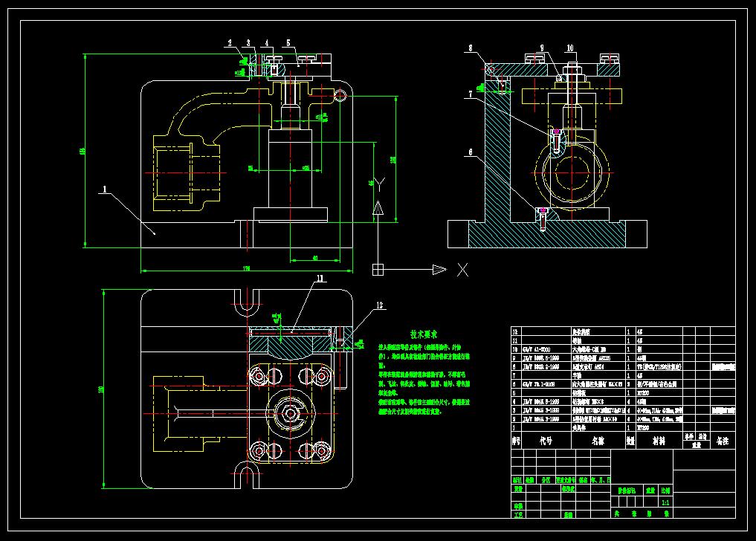Click the Y axis label of UCS icon
This screenshot has height=541, width=756.
379,184
